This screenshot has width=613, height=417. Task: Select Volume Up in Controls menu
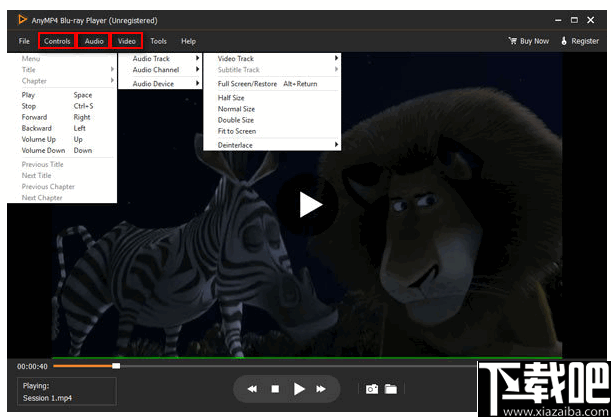pyautogui.click(x=37, y=139)
